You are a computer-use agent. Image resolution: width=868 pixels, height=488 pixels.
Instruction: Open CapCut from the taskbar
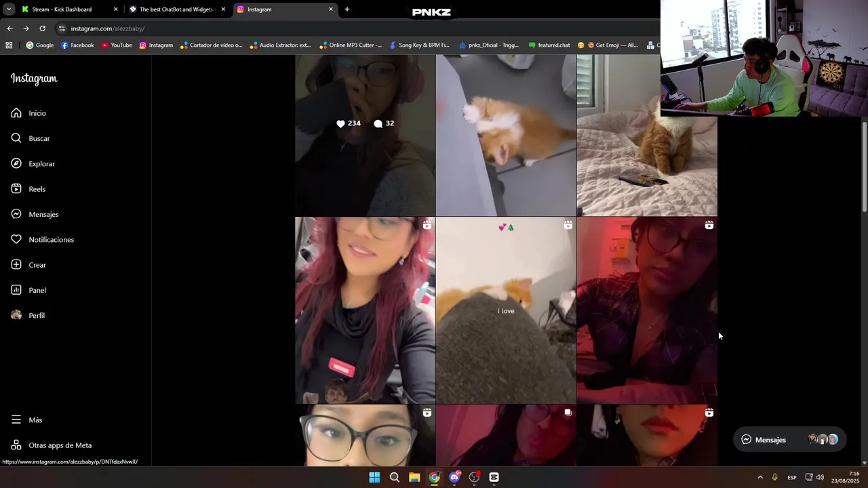[x=494, y=477]
